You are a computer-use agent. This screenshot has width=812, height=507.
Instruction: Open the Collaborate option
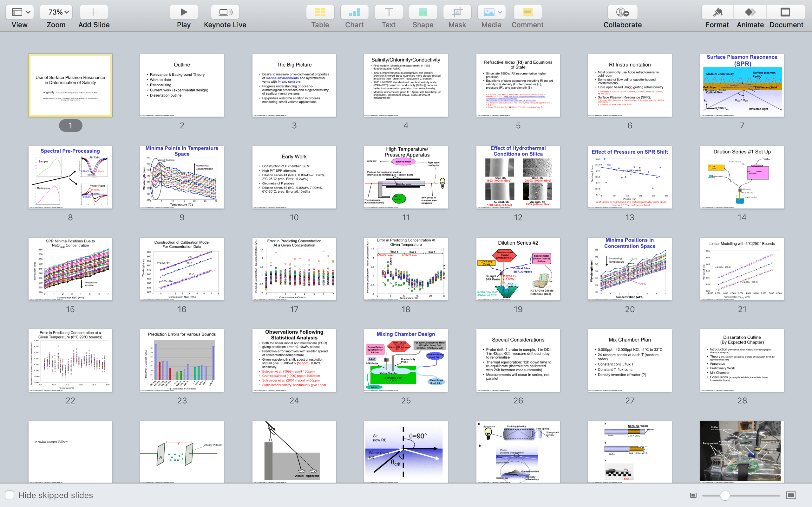(x=622, y=12)
